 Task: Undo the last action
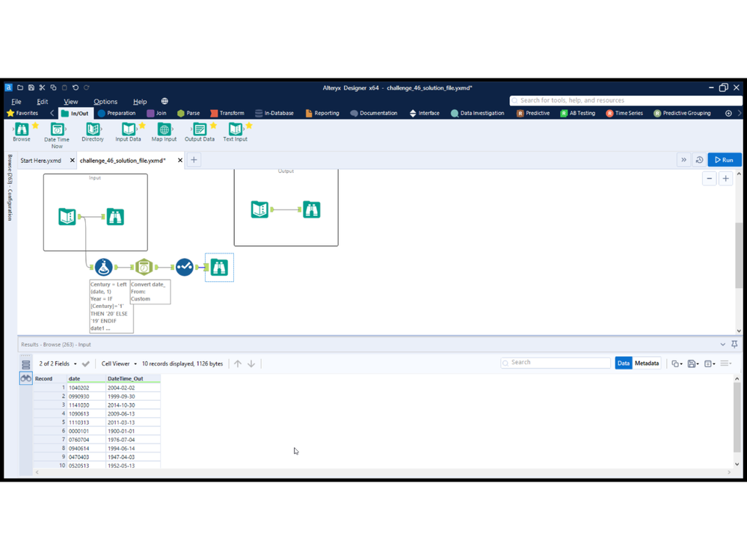[76, 87]
